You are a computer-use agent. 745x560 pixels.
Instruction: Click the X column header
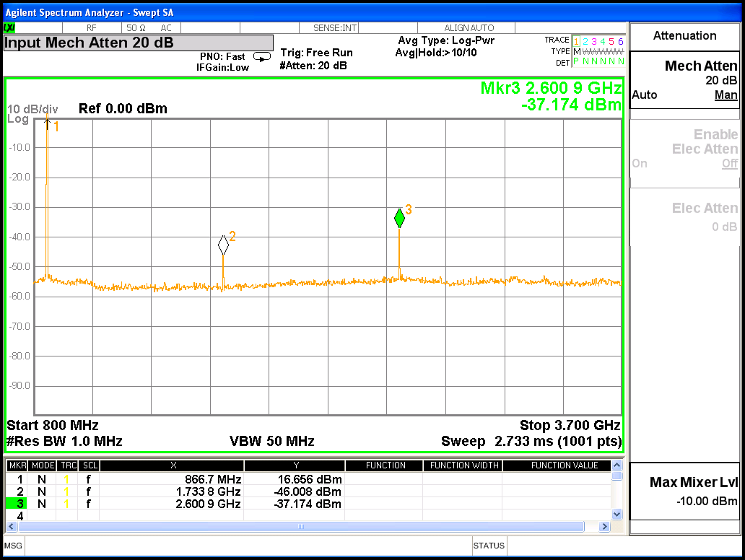click(173, 465)
